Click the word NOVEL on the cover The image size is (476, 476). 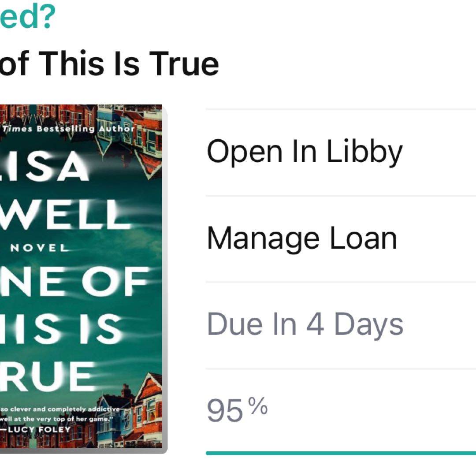pyautogui.click(x=40, y=248)
